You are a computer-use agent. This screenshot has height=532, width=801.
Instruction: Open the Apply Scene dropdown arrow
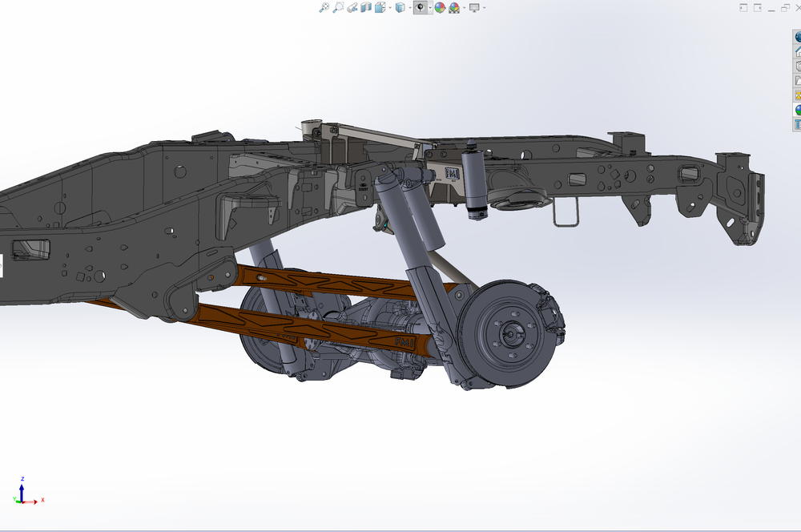(x=464, y=8)
